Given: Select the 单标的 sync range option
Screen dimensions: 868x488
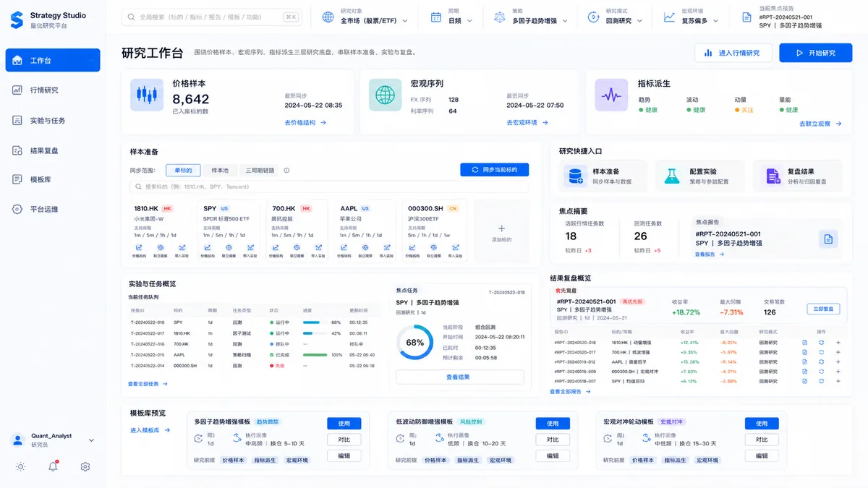Looking at the screenshot, I should [183, 171].
